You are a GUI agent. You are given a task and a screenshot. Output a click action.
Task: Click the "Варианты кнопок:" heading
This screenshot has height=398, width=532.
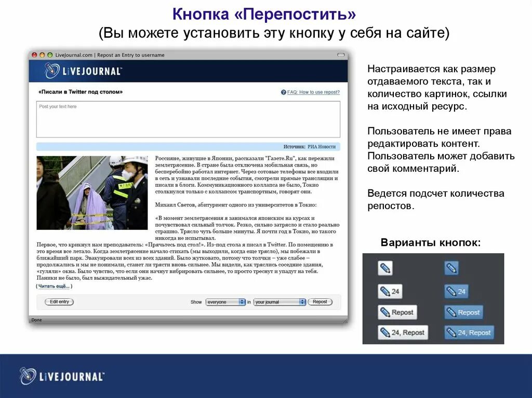coord(431,242)
